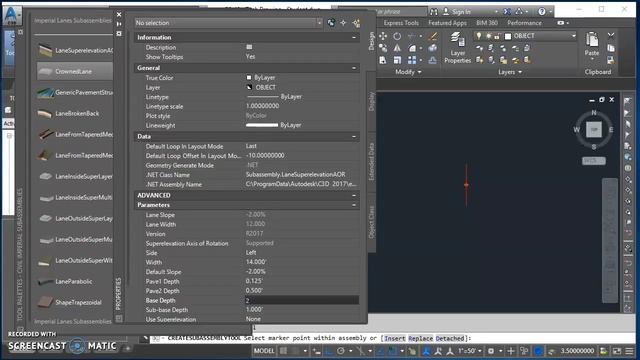The width and height of the screenshot is (640, 360).
Task: Select the Erase tool in Modify panel
Action: click(x=433, y=36)
